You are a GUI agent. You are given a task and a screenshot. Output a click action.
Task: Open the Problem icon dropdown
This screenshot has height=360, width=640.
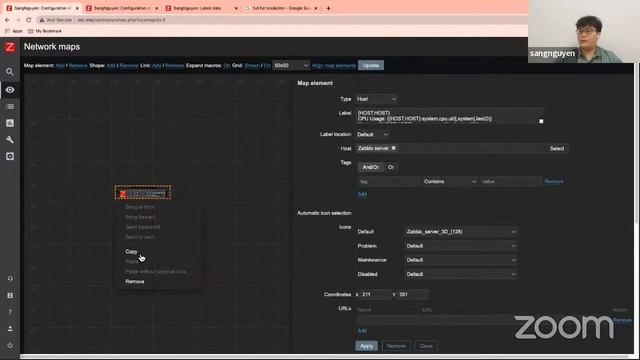tap(461, 246)
